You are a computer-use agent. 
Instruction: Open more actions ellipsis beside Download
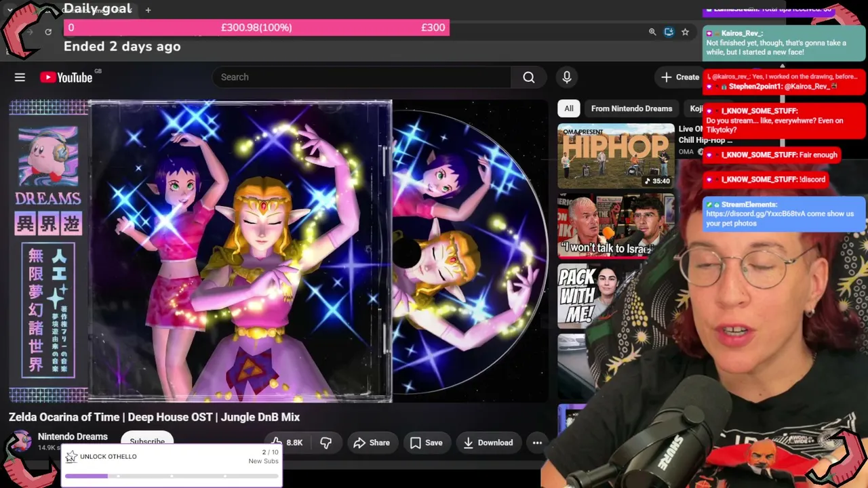coord(537,443)
